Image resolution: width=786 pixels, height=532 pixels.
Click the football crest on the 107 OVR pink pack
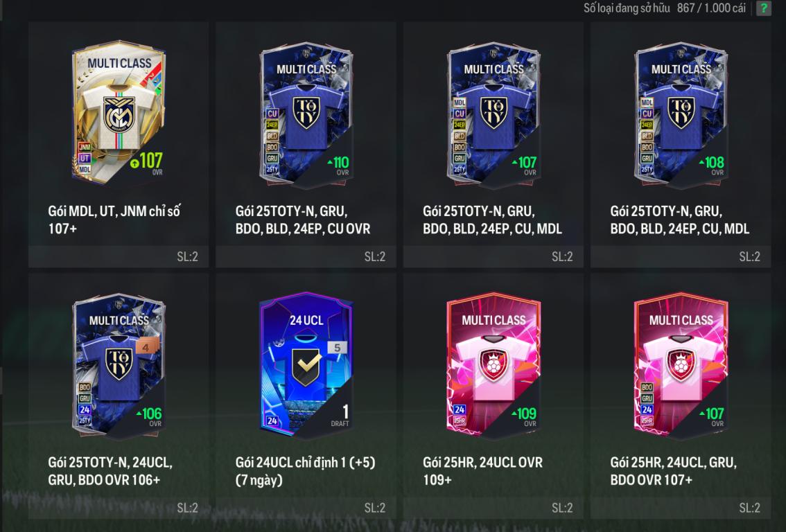coord(681,364)
